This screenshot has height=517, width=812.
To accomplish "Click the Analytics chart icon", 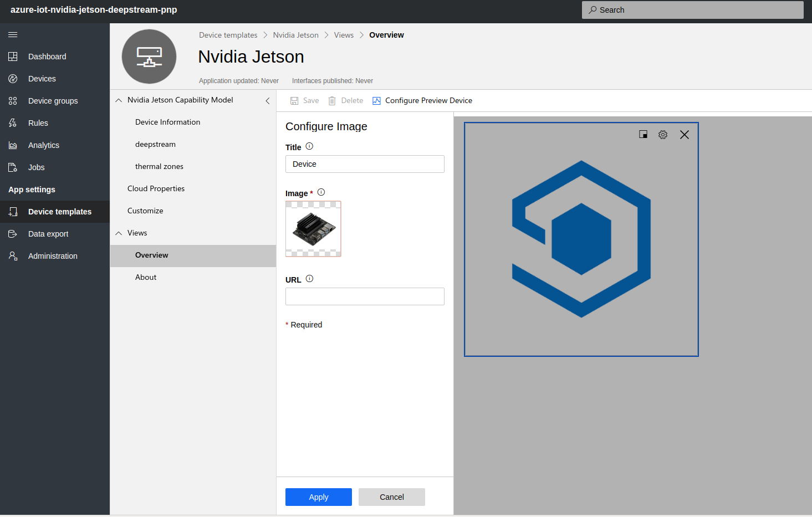I will (x=13, y=145).
